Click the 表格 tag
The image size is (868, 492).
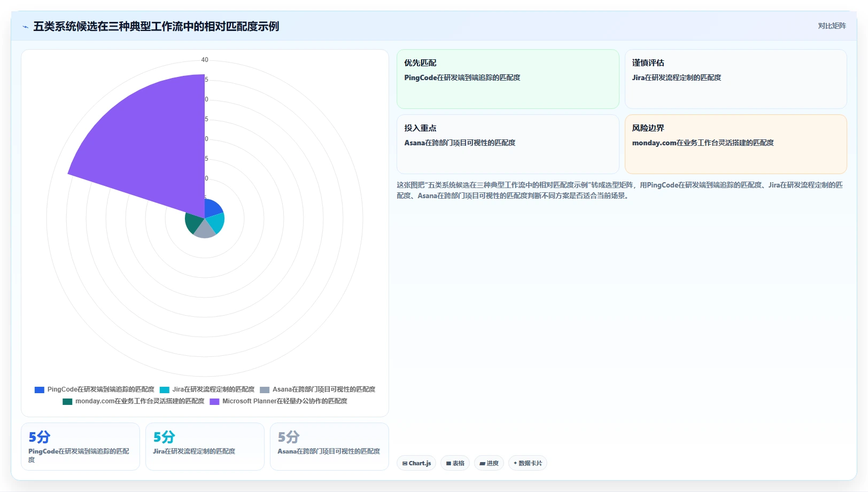click(x=455, y=463)
